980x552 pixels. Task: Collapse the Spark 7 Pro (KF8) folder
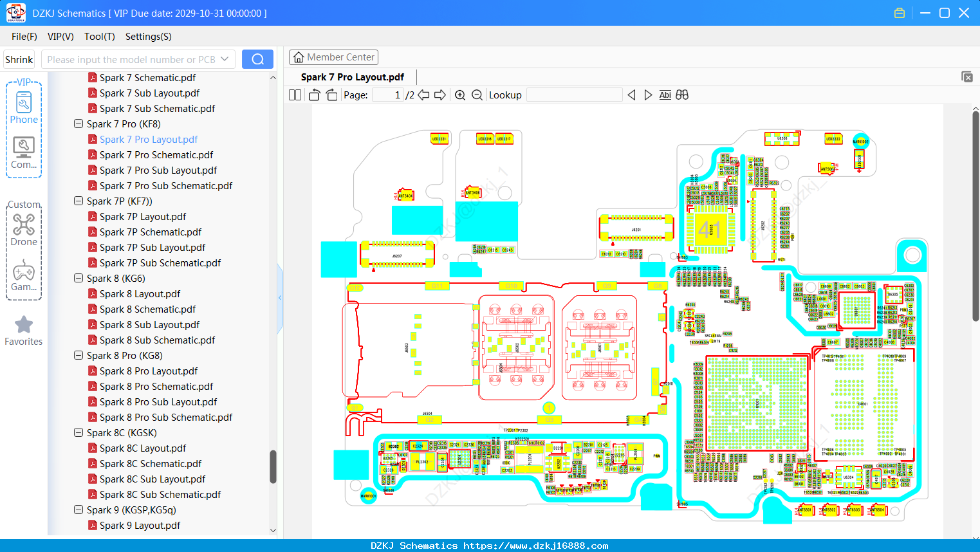click(x=79, y=124)
